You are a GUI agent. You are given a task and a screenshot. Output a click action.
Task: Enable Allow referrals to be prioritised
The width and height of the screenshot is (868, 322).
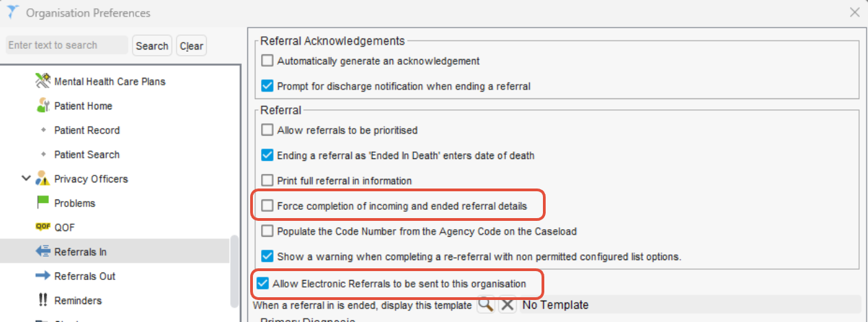click(267, 129)
